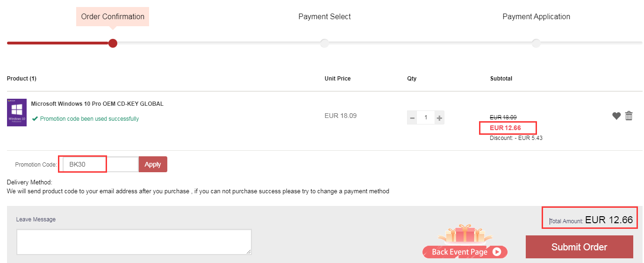Click the green promotion success checkmark
Image resolution: width=644 pixels, height=263 pixels.
tap(35, 119)
